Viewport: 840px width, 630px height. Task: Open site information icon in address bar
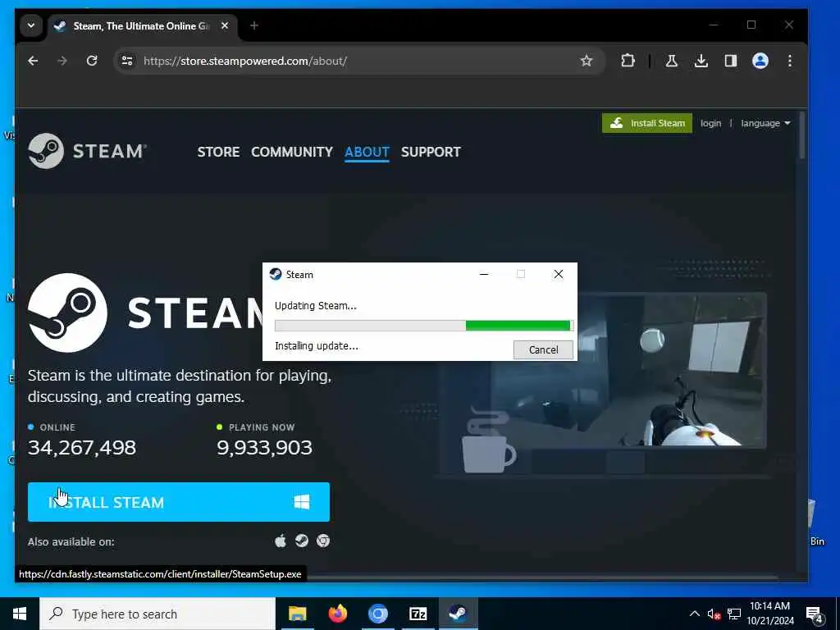127,61
